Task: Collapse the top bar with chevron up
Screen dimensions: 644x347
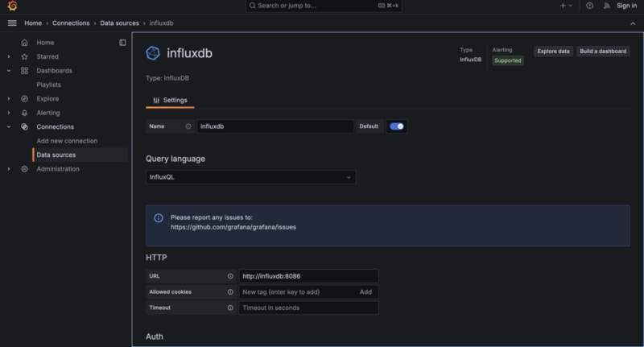Action: click(x=633, y=24)
